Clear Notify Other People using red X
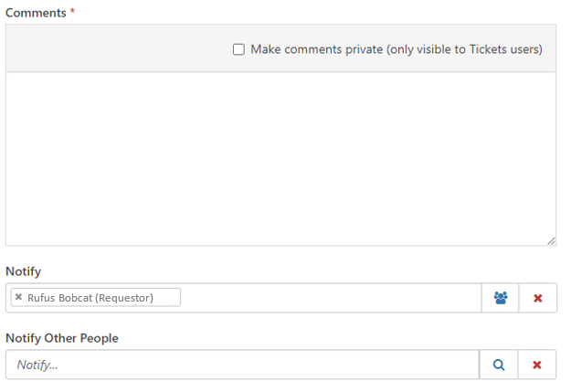The width and height of the screenshot is (571, 392). click(x=537, y=365)
